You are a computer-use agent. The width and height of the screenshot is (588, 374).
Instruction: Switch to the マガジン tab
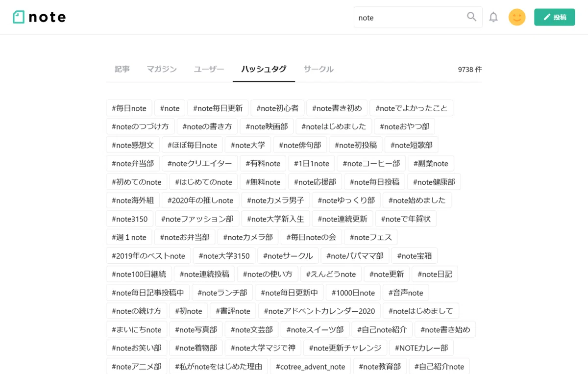pyautogui.click(x=162, y=69)
